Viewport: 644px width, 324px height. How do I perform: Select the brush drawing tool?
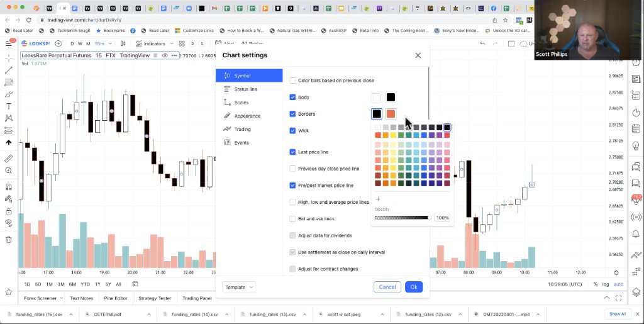(x=9, y=94)
